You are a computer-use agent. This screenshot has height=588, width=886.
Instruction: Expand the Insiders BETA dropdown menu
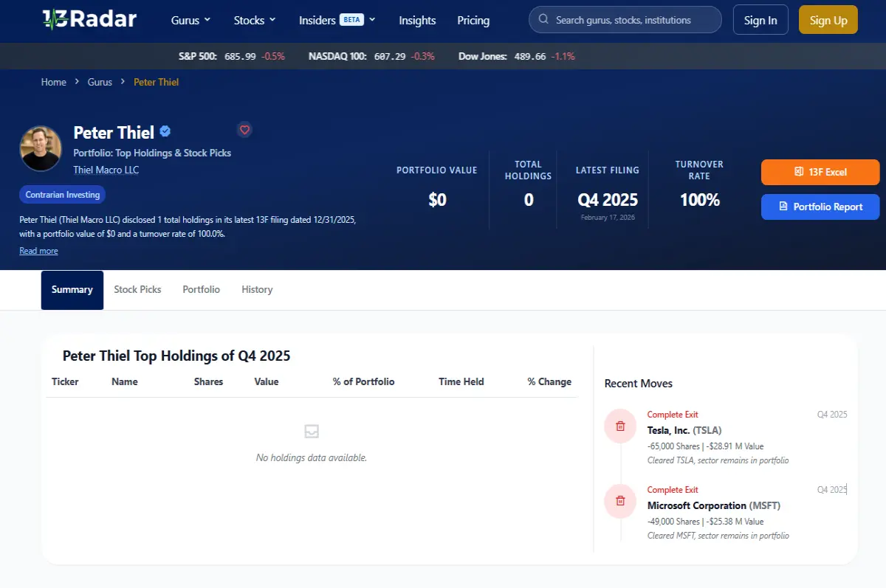(337, 20)
